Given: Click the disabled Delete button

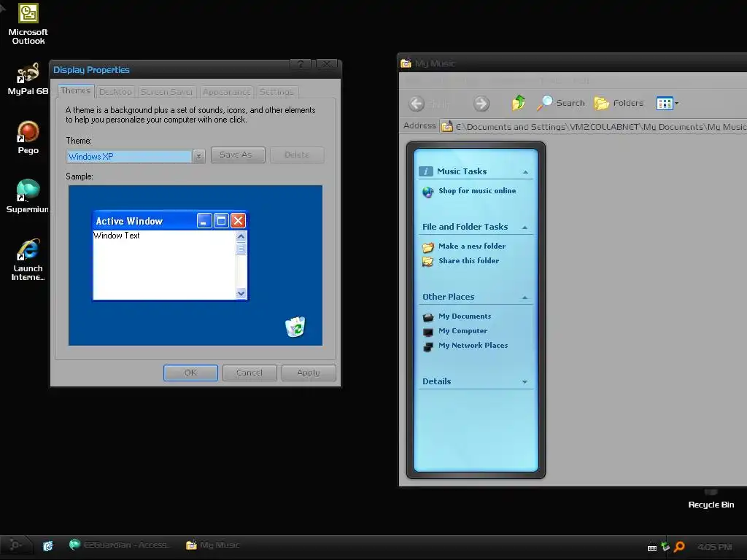Looking at the screenshot, I should pos(298,155).
